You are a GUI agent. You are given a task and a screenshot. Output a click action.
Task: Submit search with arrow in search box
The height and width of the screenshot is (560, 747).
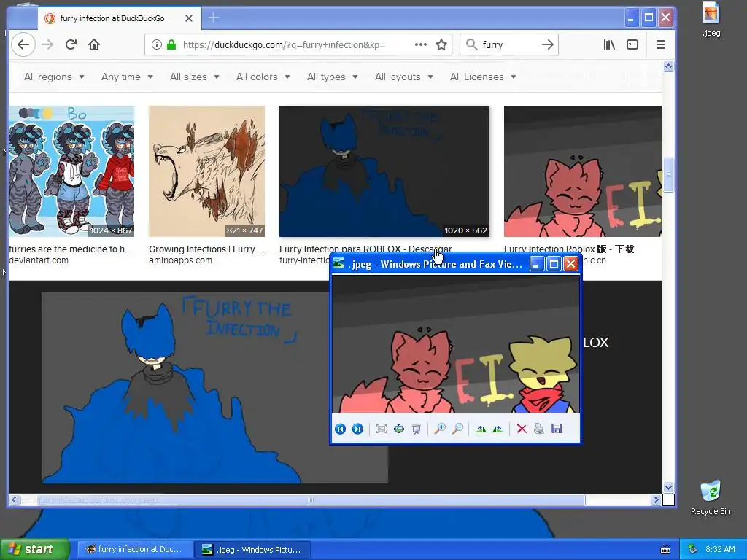point(547,44)
